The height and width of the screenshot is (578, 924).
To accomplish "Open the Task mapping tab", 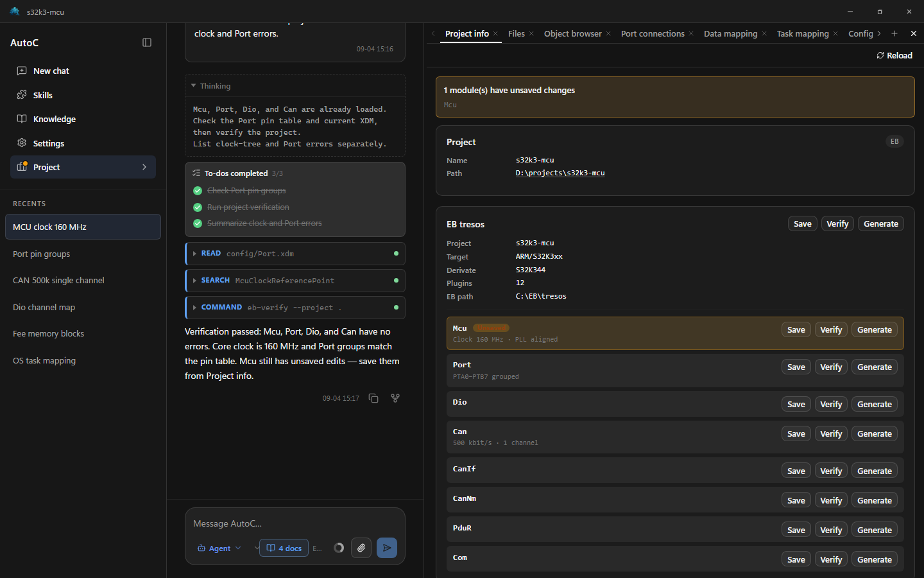I will (x=803, y=33).
